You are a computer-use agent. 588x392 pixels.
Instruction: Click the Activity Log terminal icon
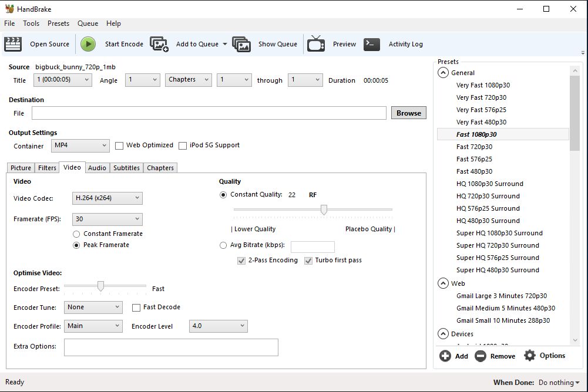pos(372,44)
